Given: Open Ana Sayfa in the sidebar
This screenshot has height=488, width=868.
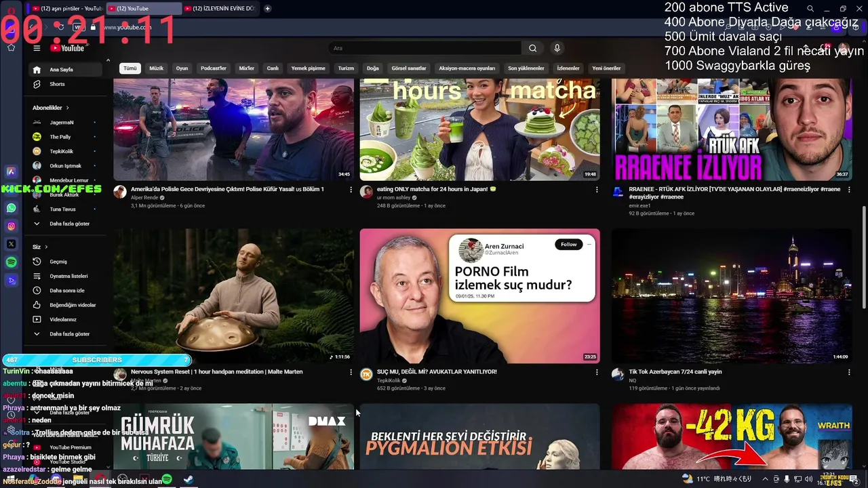Looking at the screenshot, I should (66, 70).
